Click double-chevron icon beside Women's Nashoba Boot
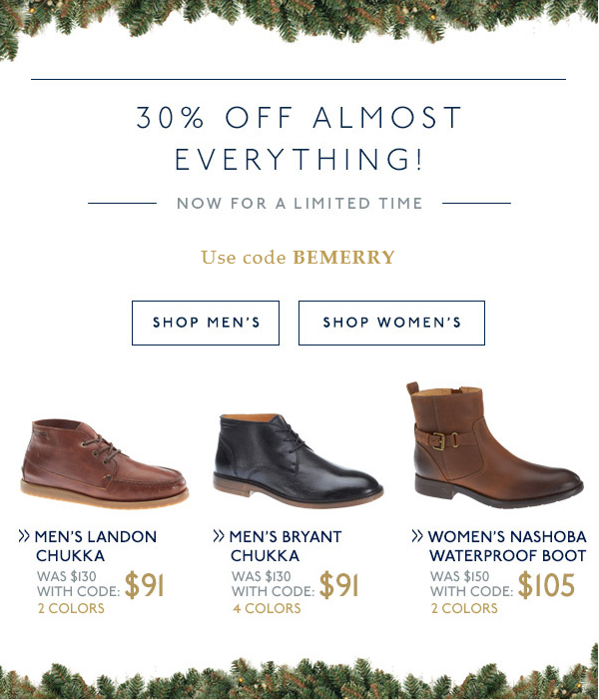 pyautogui.click(x=417, y=536)
